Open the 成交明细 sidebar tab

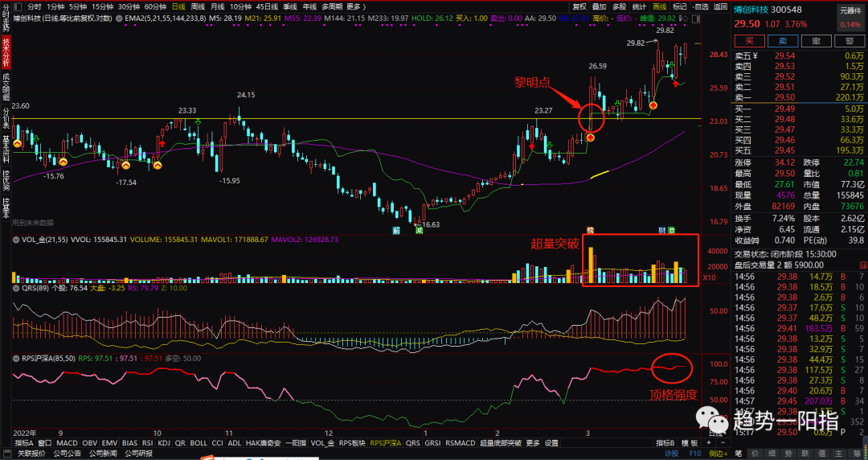pyautogui.click(x=6, y=88)
